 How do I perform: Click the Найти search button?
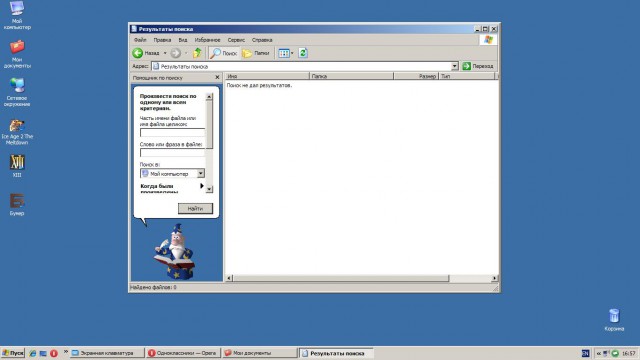point(195,209)
